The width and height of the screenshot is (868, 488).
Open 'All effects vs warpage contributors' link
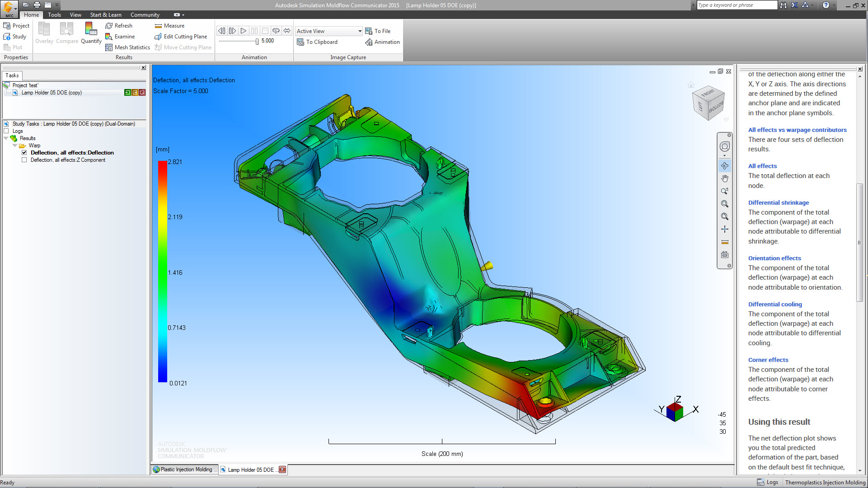pos(797,130)
